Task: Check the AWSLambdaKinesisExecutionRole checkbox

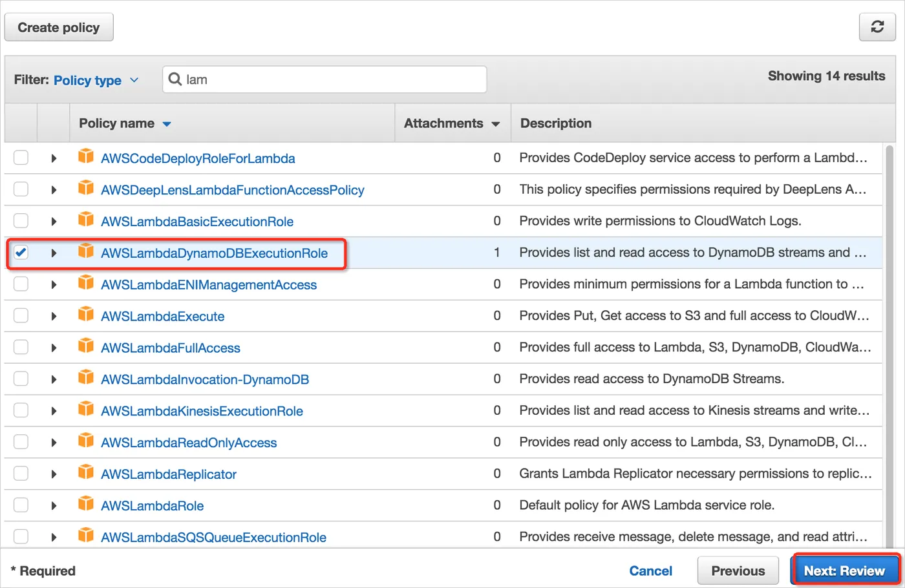Action: [x=21, y=411]
